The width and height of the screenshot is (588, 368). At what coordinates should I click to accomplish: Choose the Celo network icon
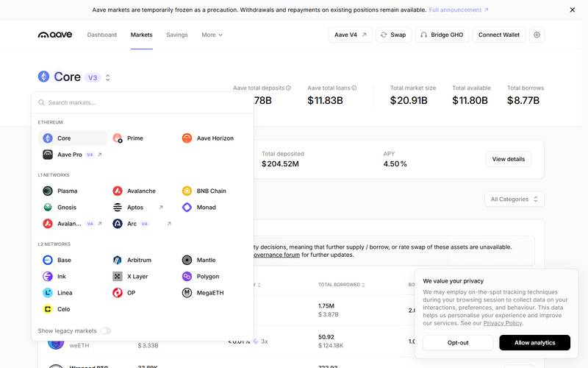pyautogui.click(x=48, y=309)
